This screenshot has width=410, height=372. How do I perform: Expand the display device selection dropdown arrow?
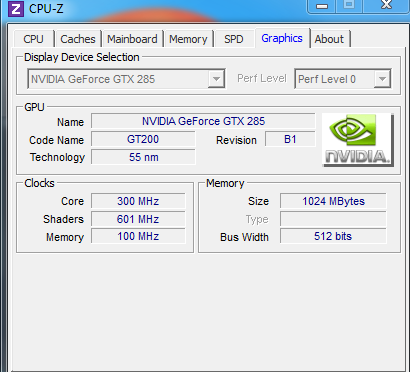(x=216, y=79)
